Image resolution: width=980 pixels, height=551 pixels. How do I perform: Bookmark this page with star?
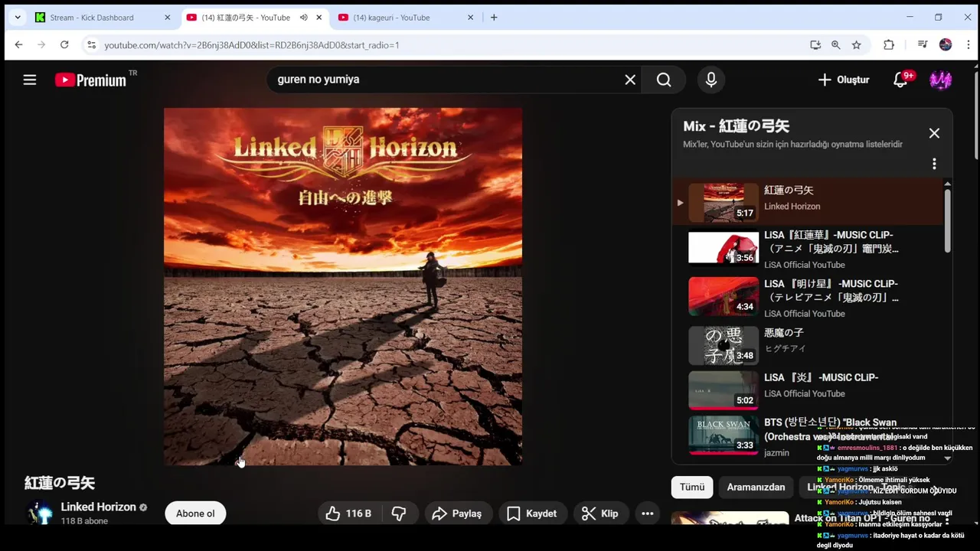(857, 45)
